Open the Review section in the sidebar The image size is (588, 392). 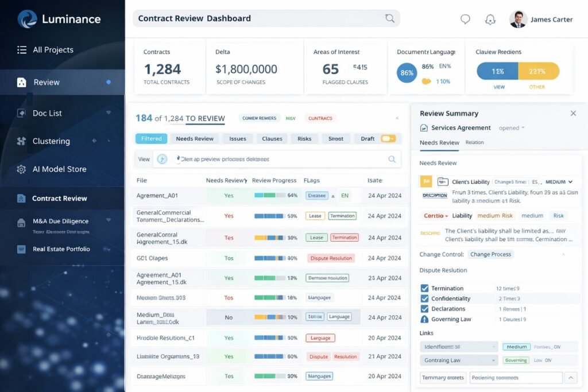click(46, 82)
